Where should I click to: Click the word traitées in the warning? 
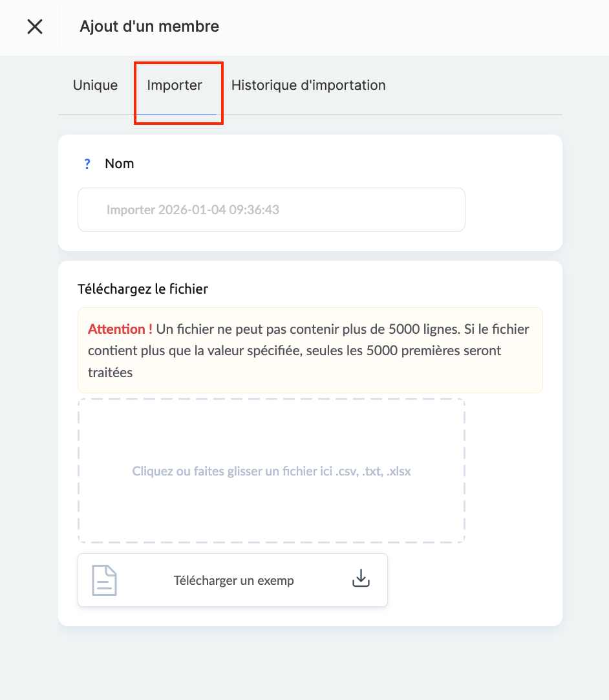point(110,373)
